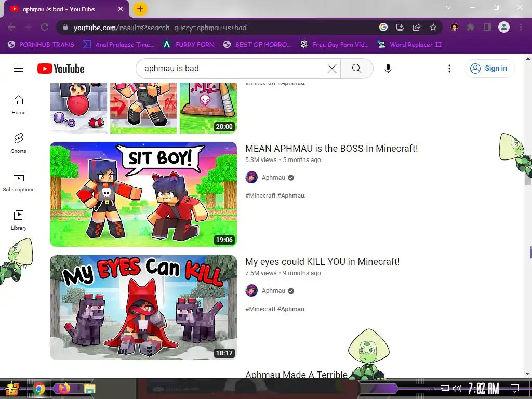Click the browser address bar URL
The height and width of the screenshot is (399, 532).
coord(160,28)
